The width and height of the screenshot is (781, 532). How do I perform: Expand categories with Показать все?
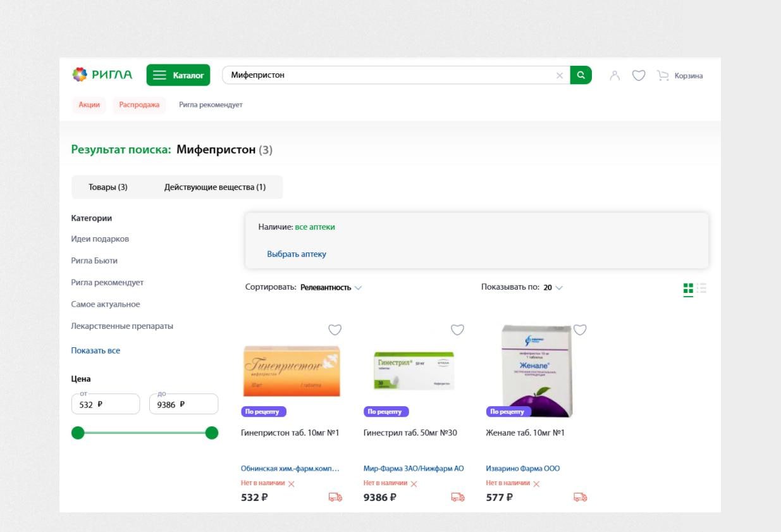95,350
